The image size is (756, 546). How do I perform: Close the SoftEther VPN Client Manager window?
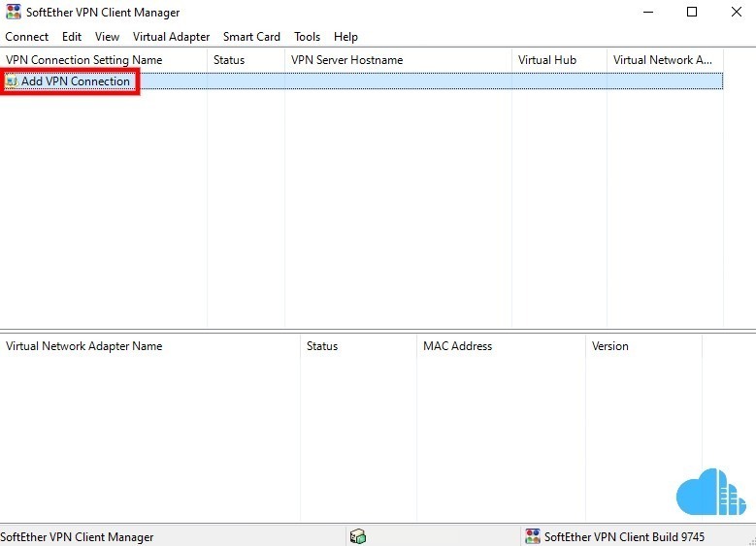pos(736,12)
